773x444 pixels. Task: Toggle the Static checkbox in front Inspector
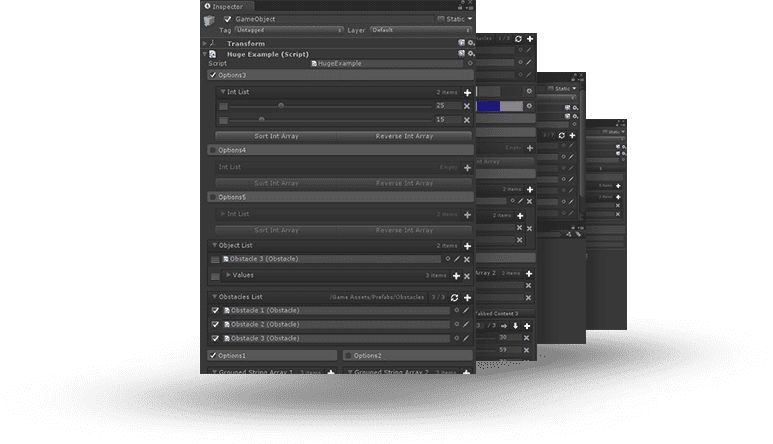pos(441,19)
